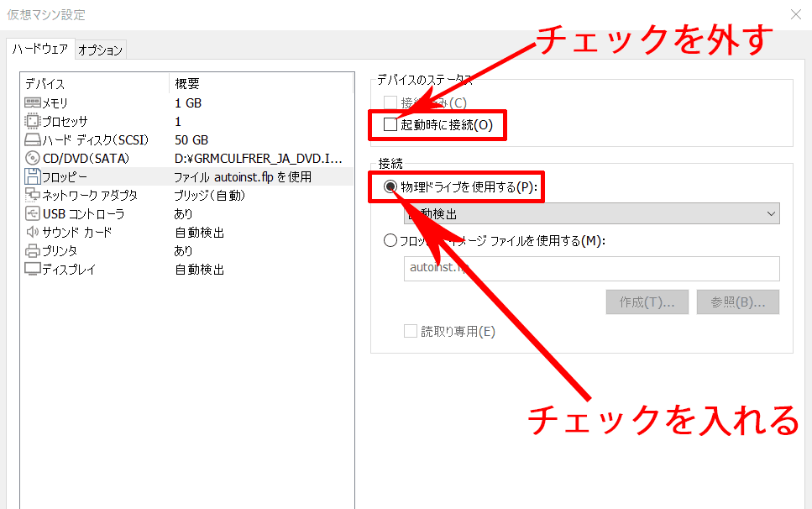812x509 pixels.
Task: Choose フロッピー イメージ ファイルを使用する(M) radio option
Action: click(x=390, y=241)
